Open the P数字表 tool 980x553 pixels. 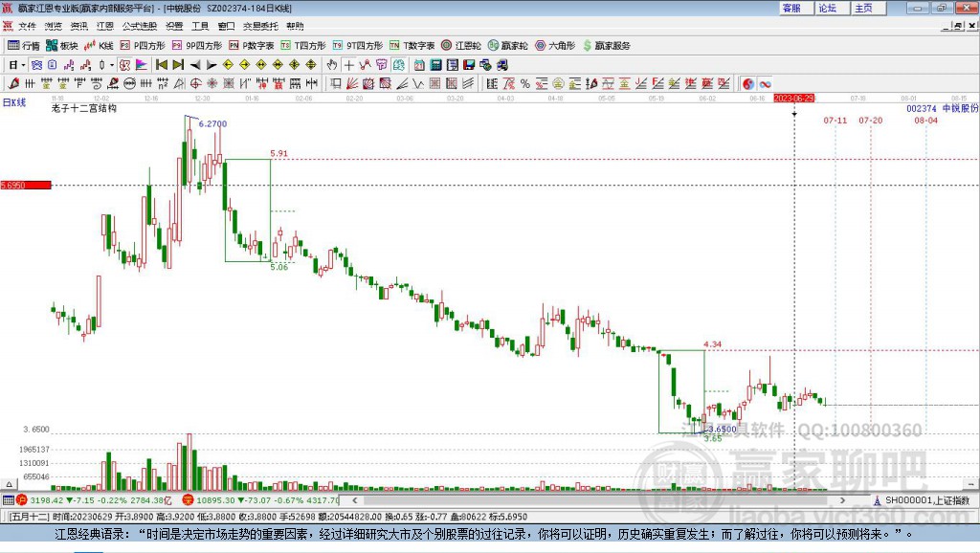(252, 46)
